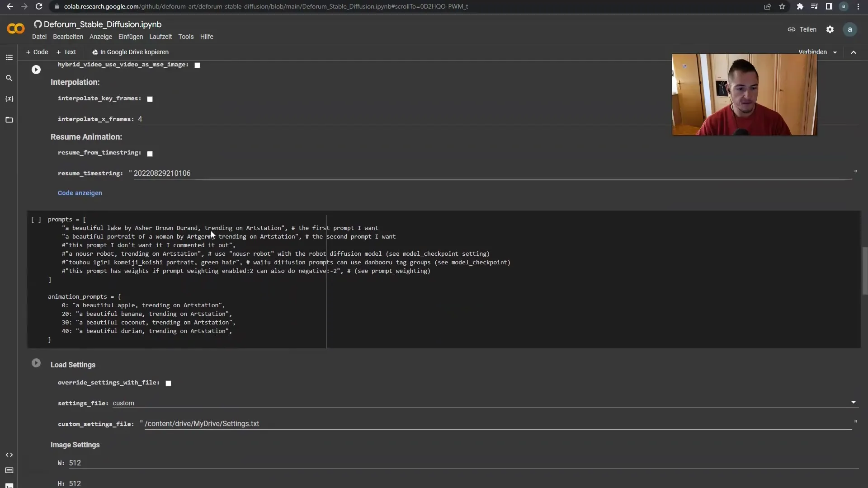Image resolution: width=868 pixels, height=488 pixels.
Task: Add a new Code cell
Action: coord(37,52)
